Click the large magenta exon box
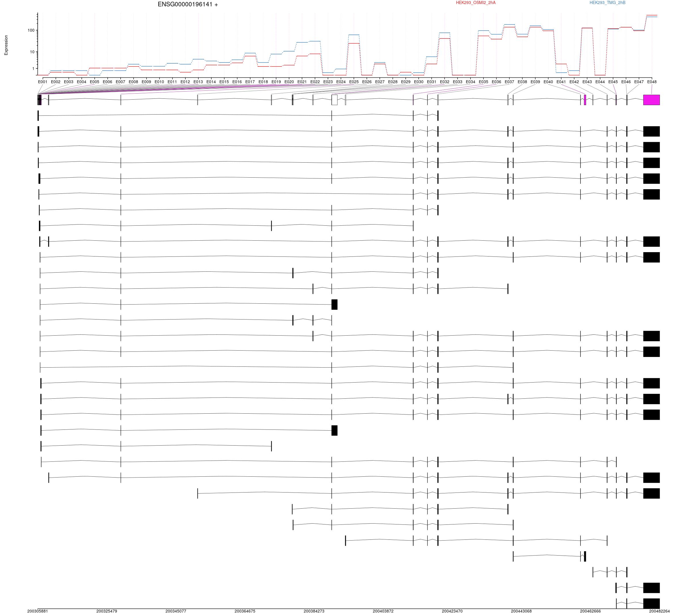The width and height of the screenshot is (691, 616). pos(651,100)
